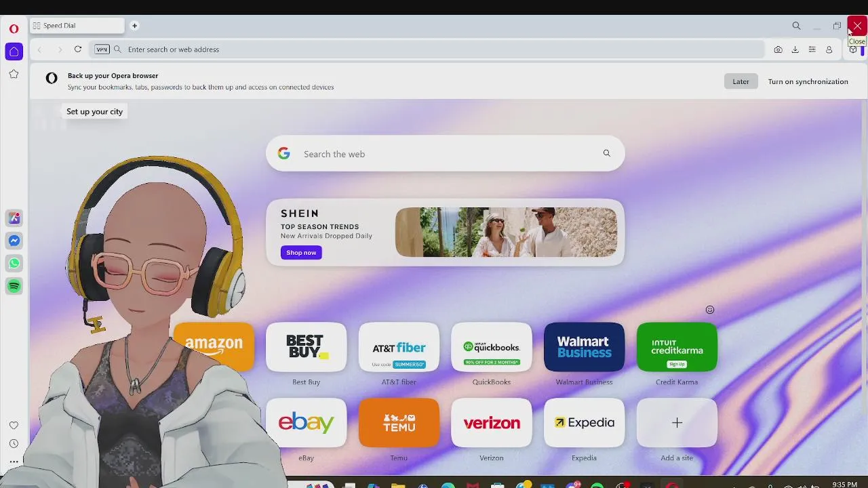Open the three-dots sidebar setup menu

click(14, 462)
